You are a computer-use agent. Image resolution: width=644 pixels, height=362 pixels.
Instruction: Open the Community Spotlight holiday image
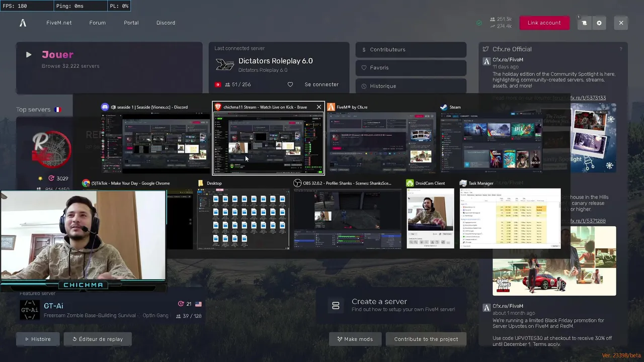pyautogui.click(x=593, y=138)
